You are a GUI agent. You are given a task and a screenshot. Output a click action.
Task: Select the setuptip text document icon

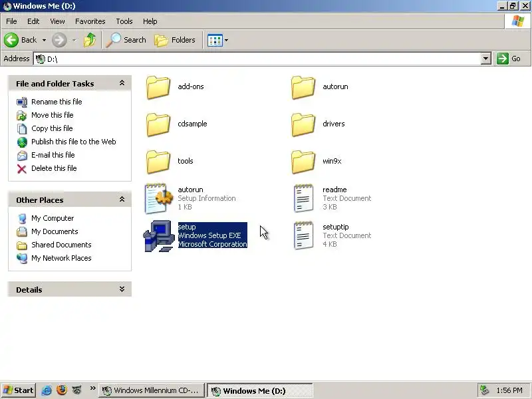(x=304, y=236)
